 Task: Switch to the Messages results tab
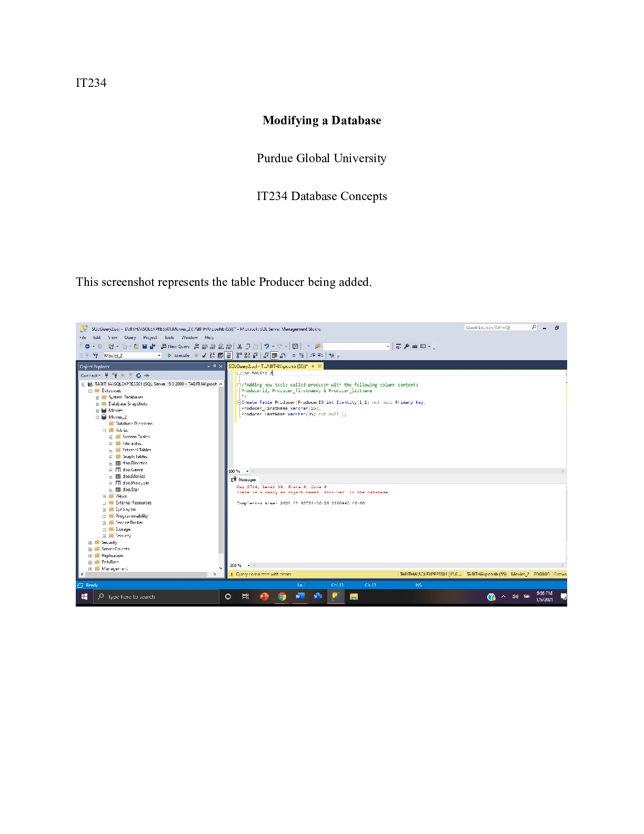(x=244, y=480)
